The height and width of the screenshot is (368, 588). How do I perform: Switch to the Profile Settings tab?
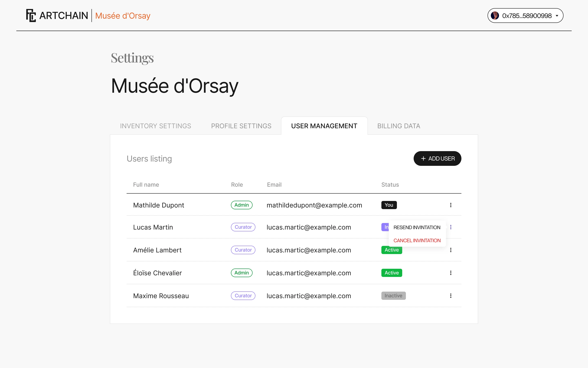tap(241, 126)
